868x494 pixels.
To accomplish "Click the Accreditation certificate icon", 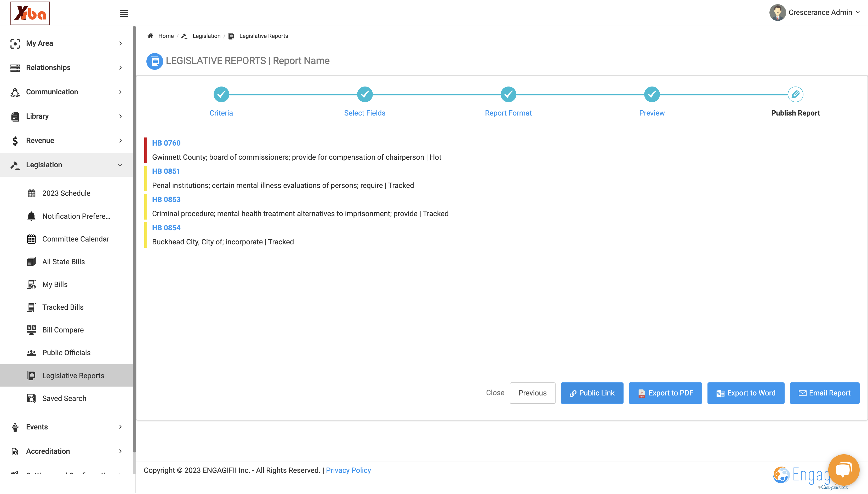I will pos(15,452).
